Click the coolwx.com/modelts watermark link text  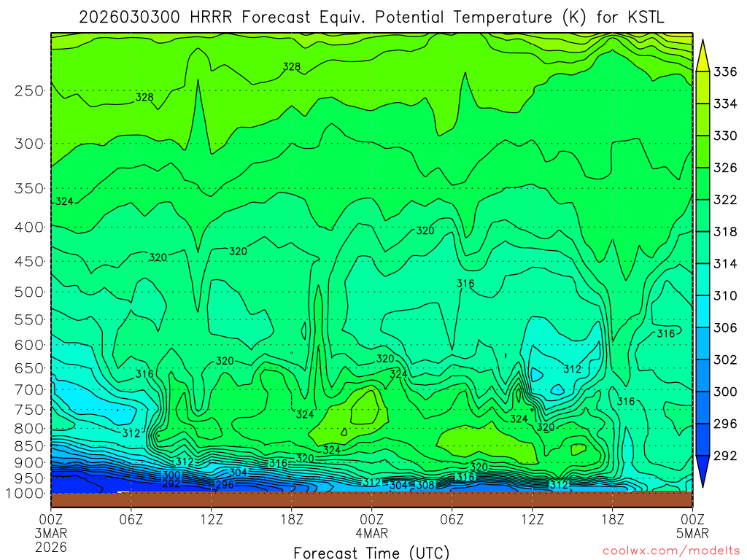point(671,551)
